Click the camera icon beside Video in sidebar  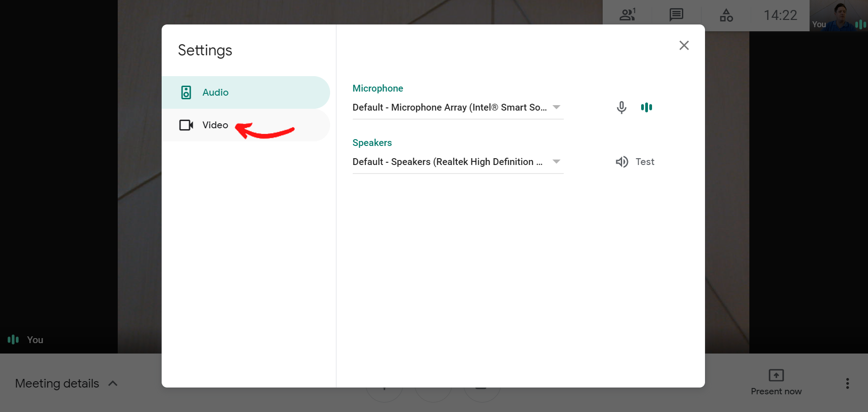(186, 125)
